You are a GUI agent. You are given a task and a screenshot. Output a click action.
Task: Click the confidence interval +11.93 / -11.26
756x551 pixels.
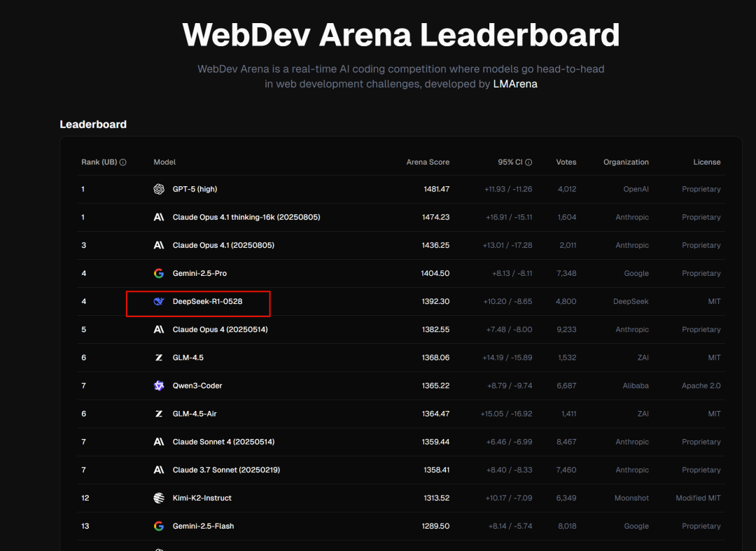click(508, 189)
